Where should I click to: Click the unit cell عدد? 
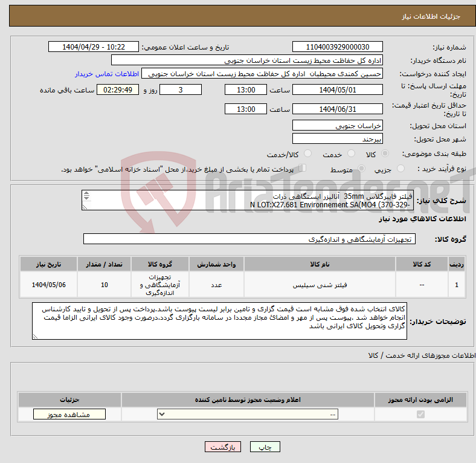click(x=216, y=285)
